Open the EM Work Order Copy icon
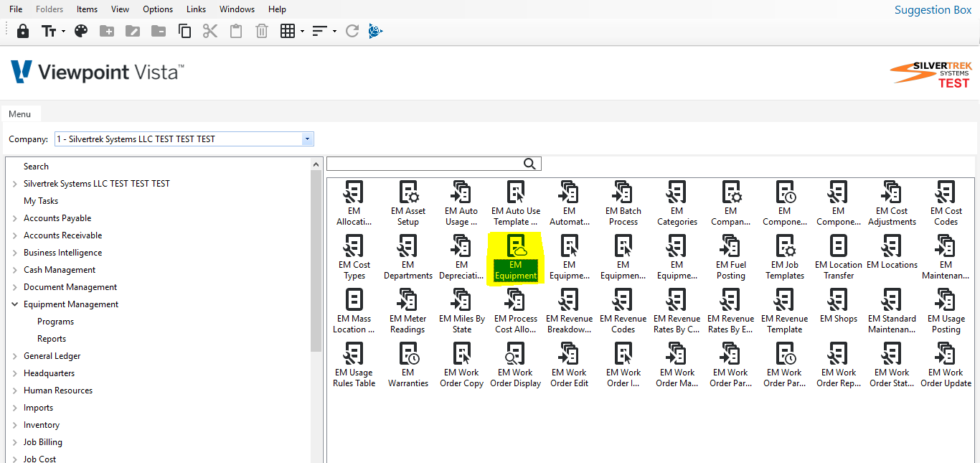 pos(462,365)
